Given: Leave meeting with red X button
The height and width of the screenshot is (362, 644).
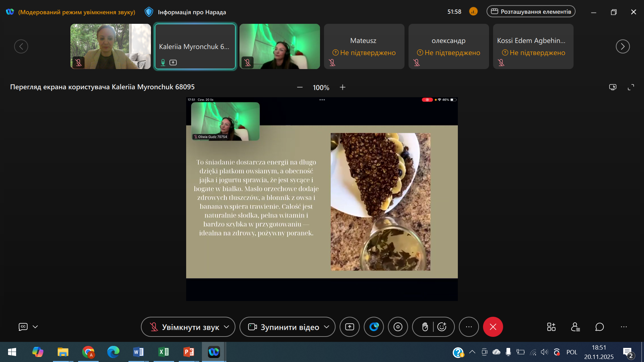Looking at the screenshot, I should (493, 327).
